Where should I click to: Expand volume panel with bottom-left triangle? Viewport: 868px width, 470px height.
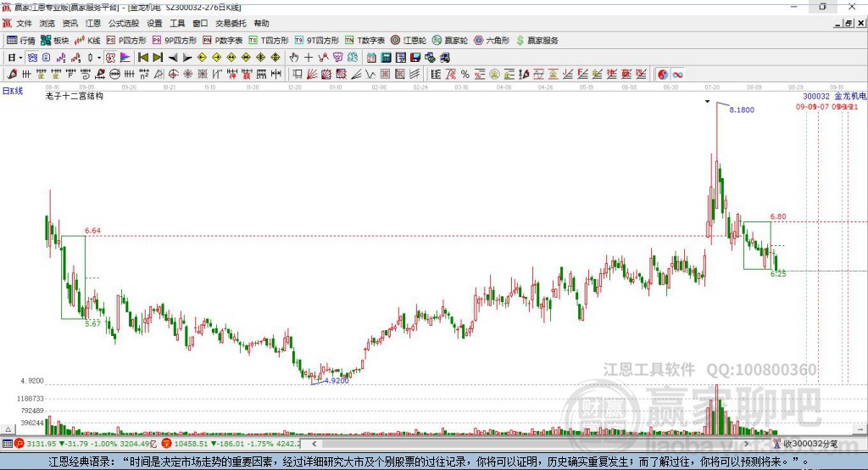(8, 429)
